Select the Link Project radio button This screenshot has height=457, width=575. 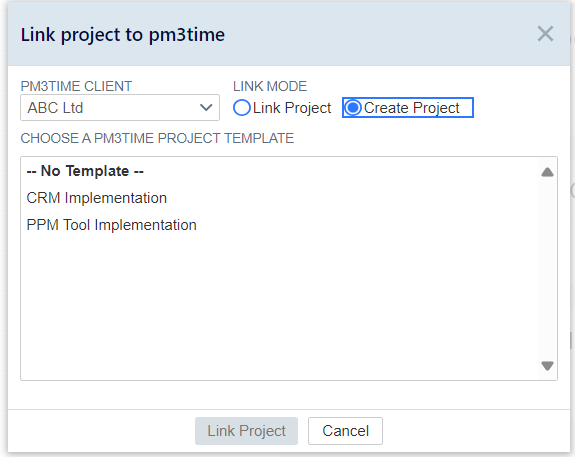(x=242, y=108)
